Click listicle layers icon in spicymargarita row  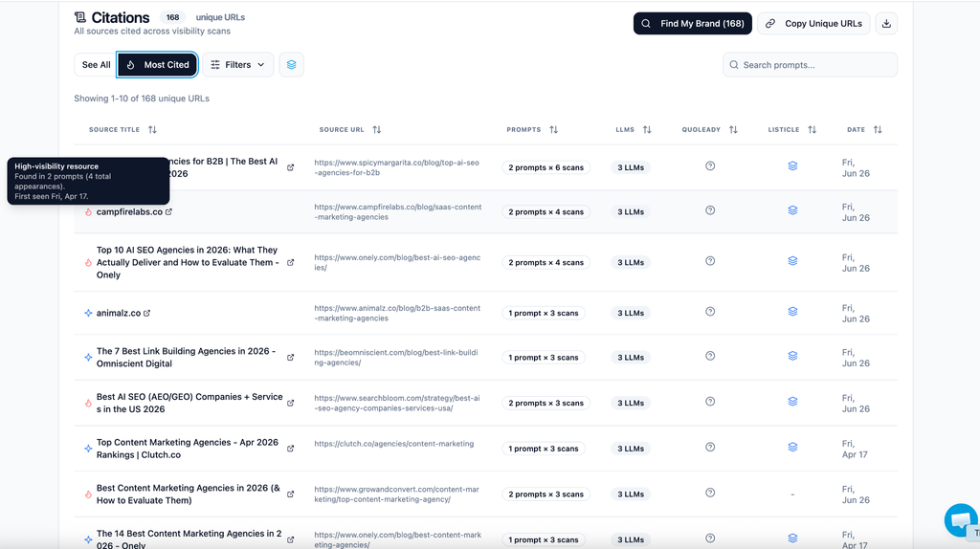pyautogui.click(x=792, y=166)
